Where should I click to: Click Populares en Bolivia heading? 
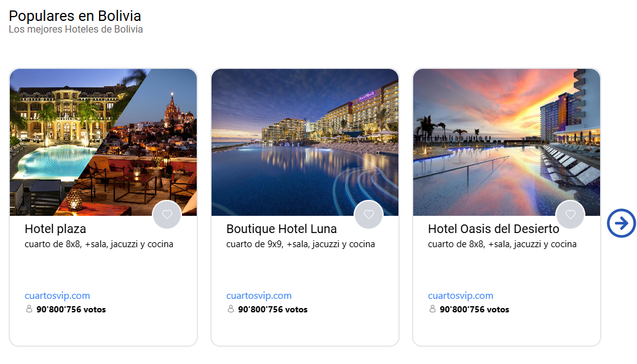point(75,15)
